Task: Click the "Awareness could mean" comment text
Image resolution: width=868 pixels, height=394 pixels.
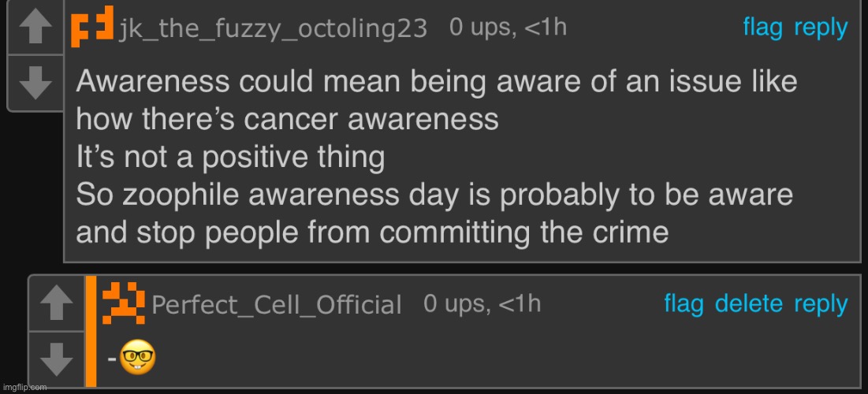Action: (x=436, y=82)
